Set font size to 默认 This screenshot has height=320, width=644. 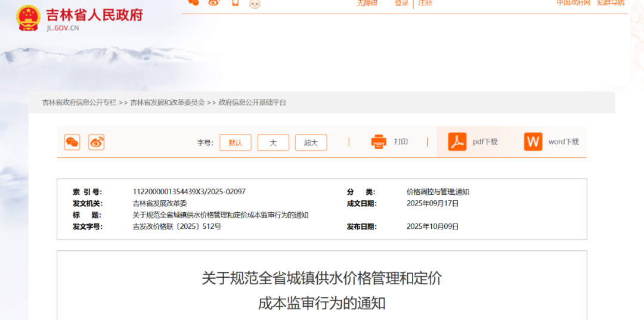coord(236,142)
